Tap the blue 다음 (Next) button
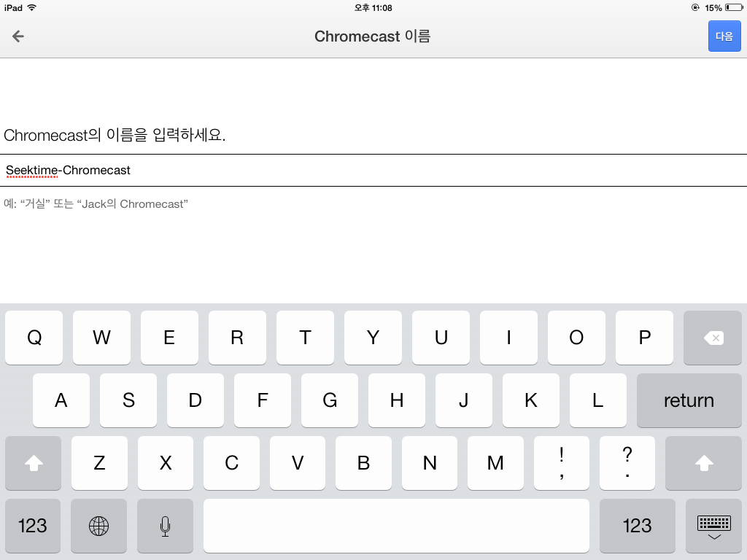The height and width of the screenshot is (560, 747). point(724,36)
